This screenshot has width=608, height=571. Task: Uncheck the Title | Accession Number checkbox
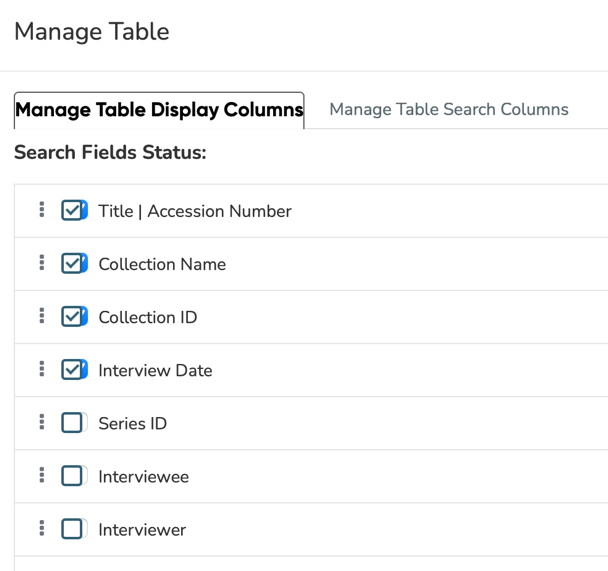coord(72,210)
